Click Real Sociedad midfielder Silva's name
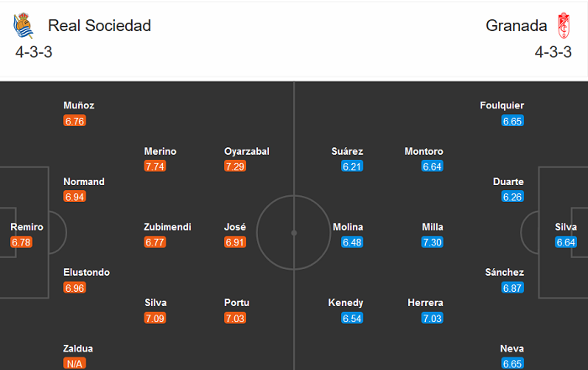 click(x=155, y=303)
